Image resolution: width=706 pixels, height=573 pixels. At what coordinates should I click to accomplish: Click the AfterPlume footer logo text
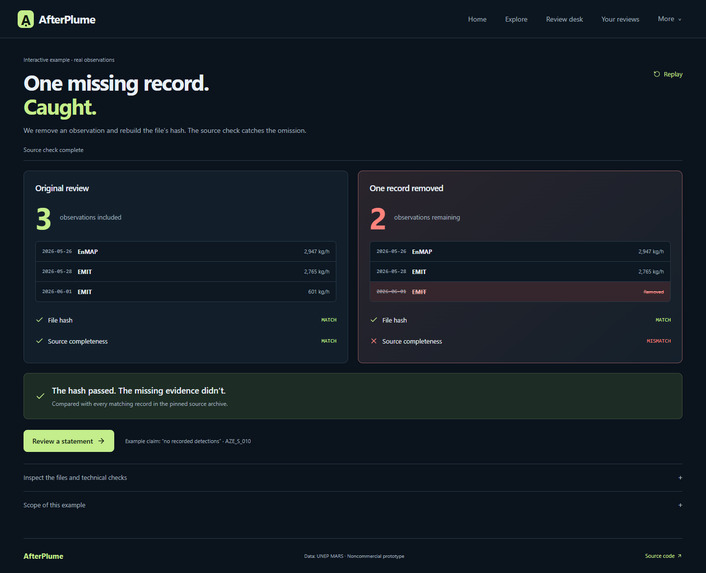[43, 556]
